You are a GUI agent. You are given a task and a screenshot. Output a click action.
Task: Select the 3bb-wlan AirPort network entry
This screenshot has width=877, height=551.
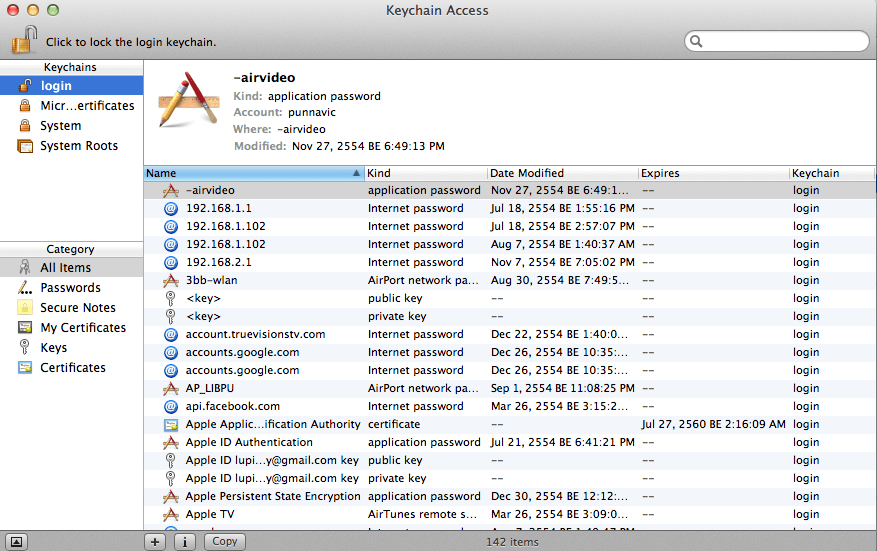pos(211,280)
